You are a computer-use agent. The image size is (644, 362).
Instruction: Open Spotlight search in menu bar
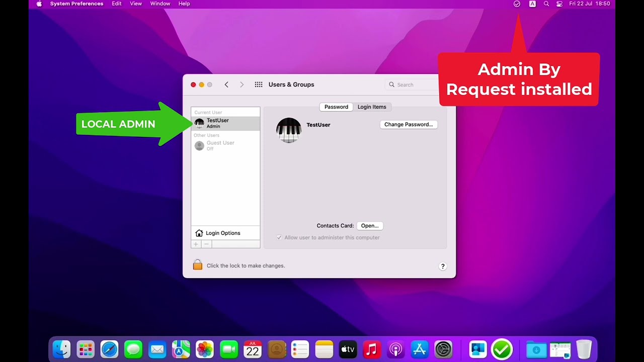click(546, 4)
